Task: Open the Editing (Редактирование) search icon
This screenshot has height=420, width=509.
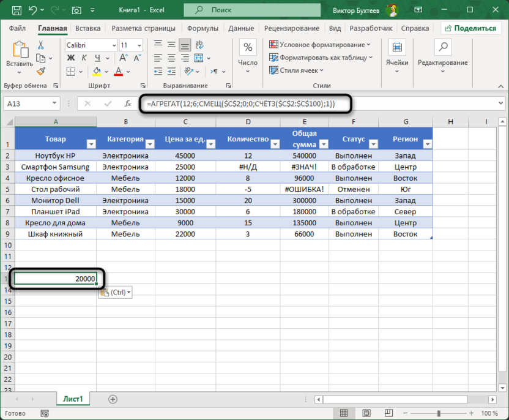Action: point(442,48)
